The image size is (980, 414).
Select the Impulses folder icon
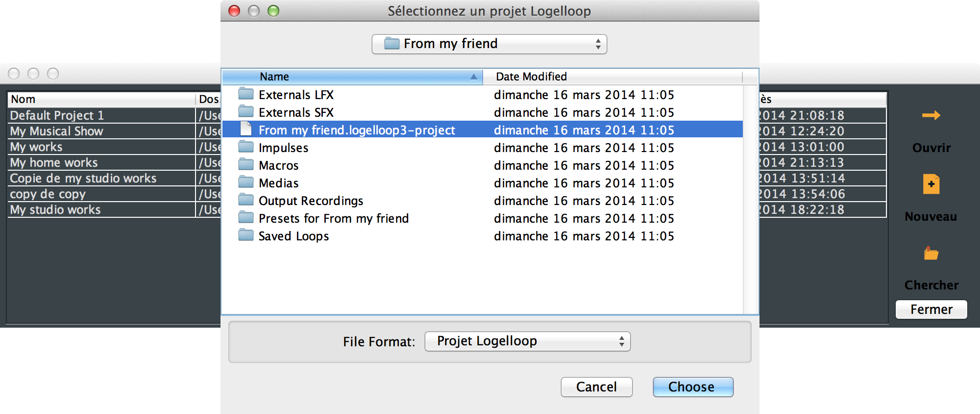click(246, 147)
